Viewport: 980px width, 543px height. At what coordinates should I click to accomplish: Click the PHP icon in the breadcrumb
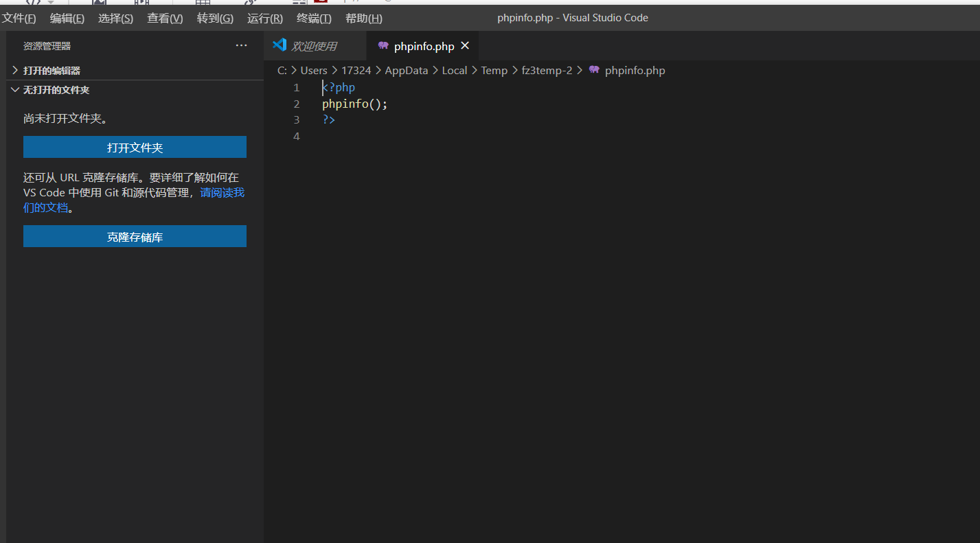(594, 70)
